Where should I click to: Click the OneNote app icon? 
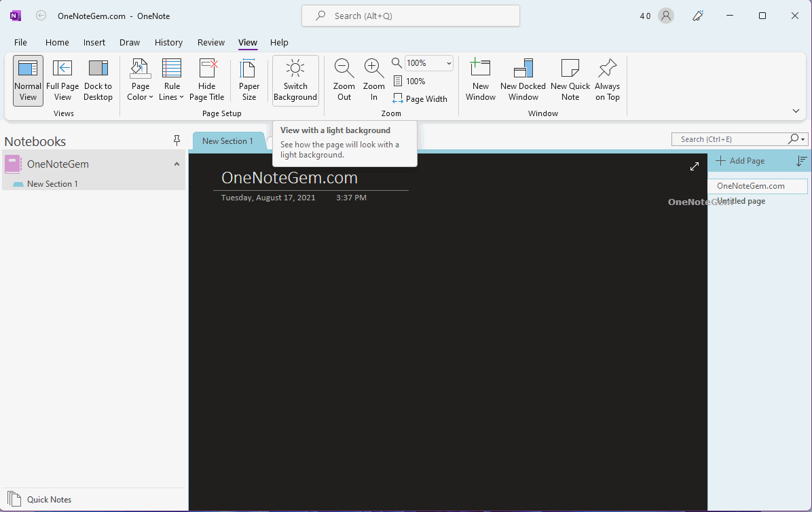point(16,16)
